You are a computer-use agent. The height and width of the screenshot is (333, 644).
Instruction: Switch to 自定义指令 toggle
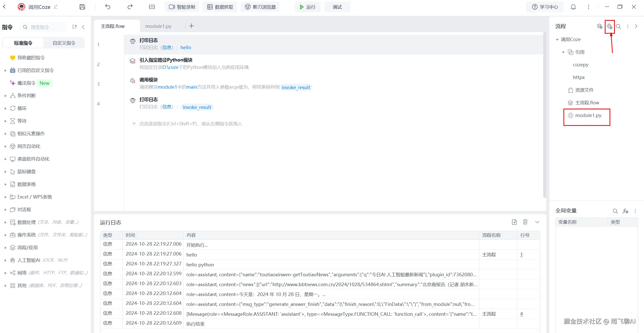[x=64, y=43]
